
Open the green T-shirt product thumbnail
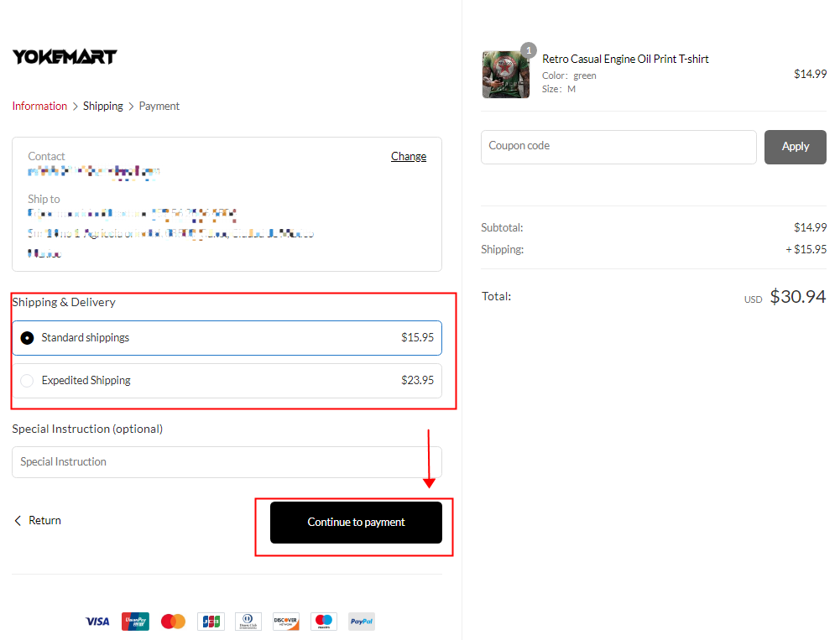click(x=506, y=75)
